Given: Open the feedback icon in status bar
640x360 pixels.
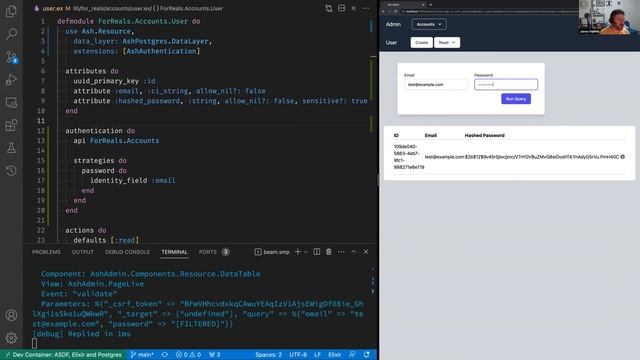Looking at the screenshot, I should pos(352,355).
